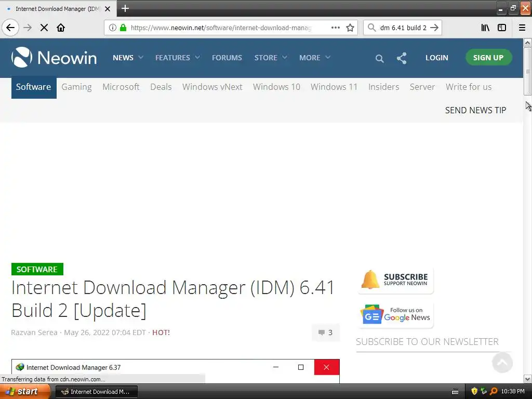
Task: Open the Firefox hamburger menu
Action: pos(522,28)
